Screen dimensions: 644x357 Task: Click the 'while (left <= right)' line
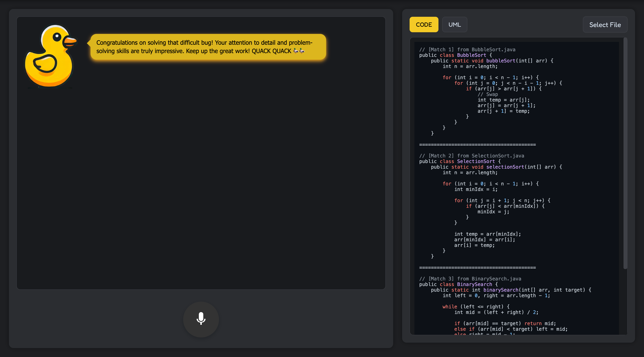[x=476, y=307]
